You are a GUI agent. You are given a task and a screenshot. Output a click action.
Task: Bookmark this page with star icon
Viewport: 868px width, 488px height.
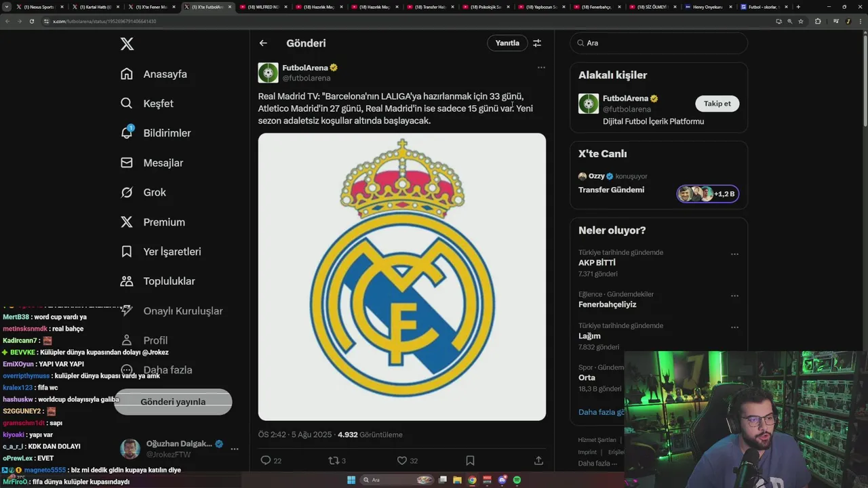coord(801,21)
